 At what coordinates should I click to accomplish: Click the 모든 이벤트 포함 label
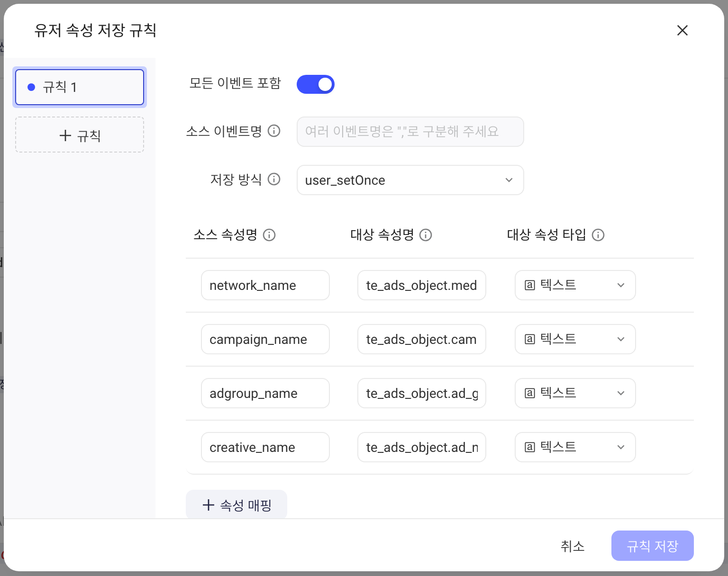click(x=235, y=83)
